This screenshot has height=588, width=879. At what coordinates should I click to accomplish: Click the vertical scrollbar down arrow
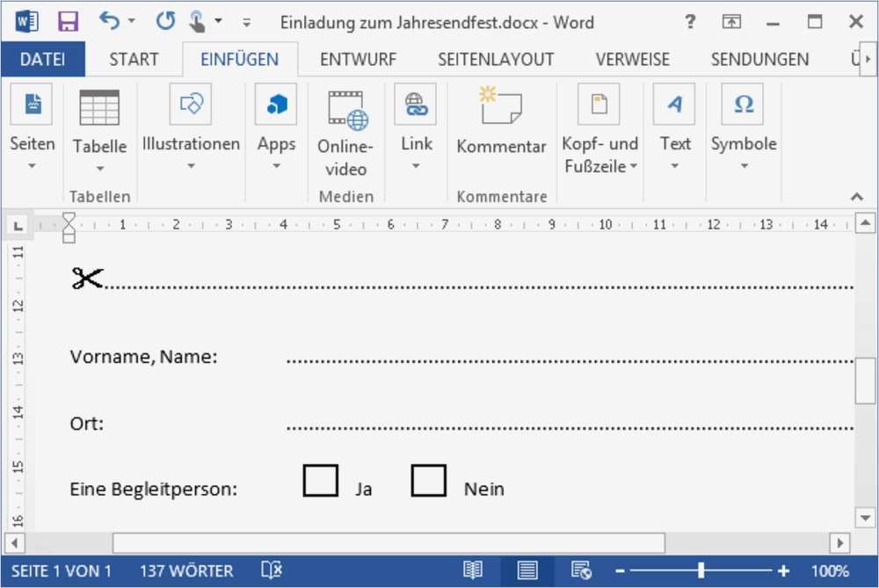(866, 517)
